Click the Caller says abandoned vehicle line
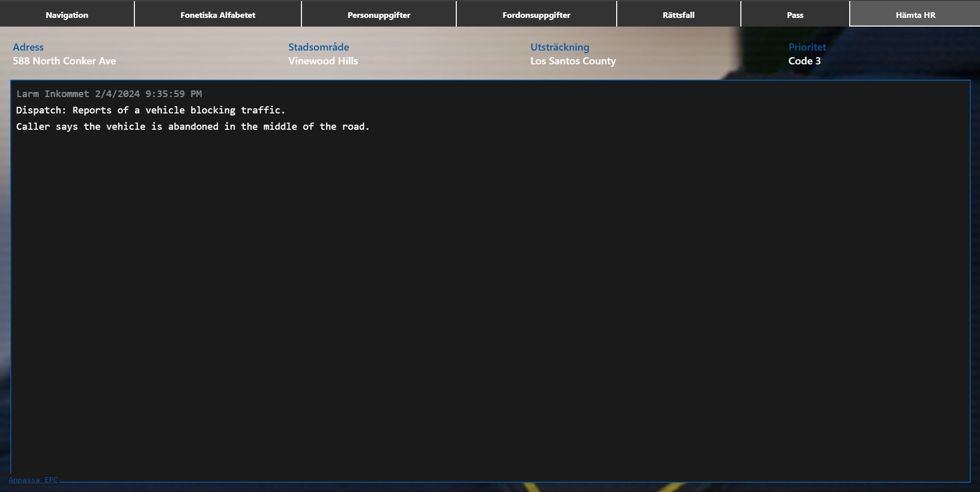The width and height of the screenshot is (980, 492). pyautogui.click(x=193, y=127)
